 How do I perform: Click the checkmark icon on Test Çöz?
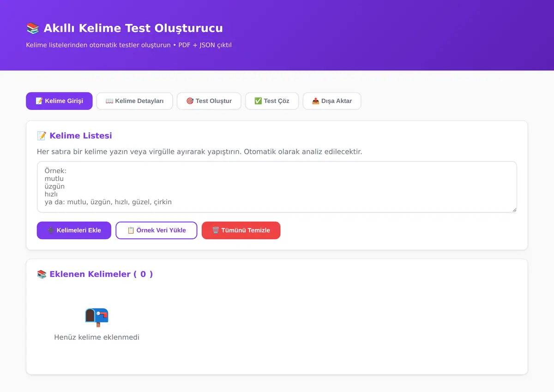point(258,101)
